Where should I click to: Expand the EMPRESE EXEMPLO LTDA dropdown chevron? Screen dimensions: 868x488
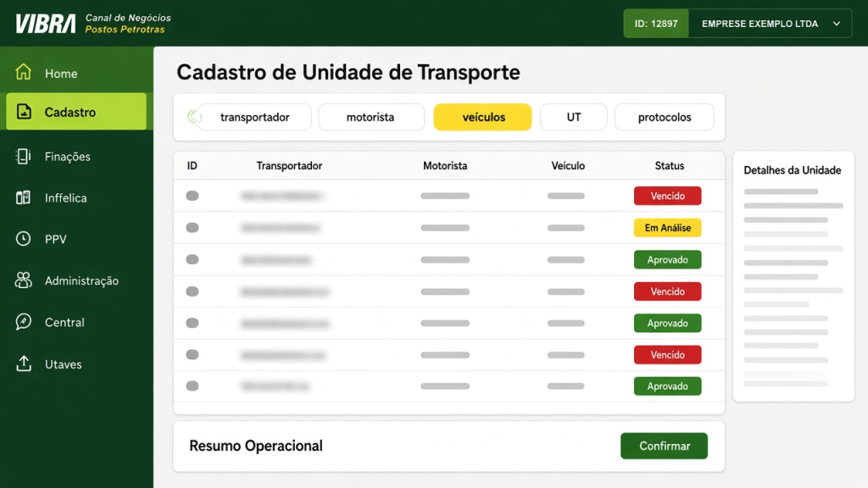(837, 24)
